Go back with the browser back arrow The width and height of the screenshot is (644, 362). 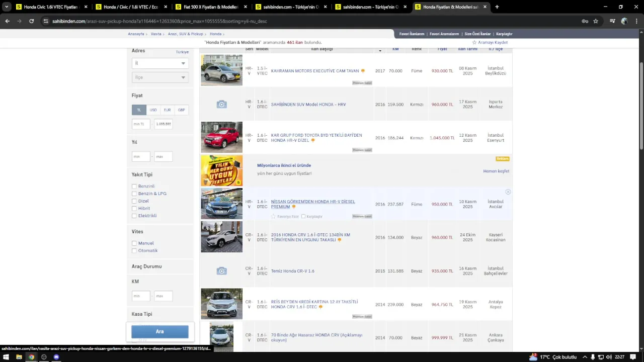click(x=7, y=21)
